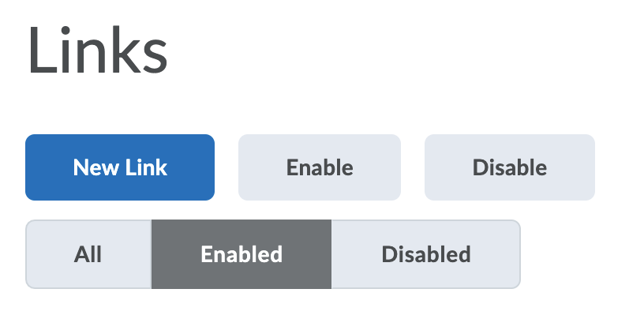Click the Links page heading
This screenshot has height=319, width=644.
98,51
